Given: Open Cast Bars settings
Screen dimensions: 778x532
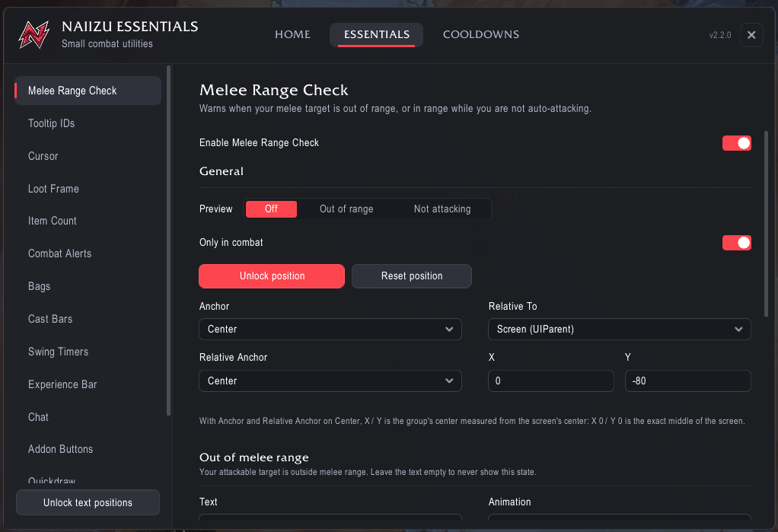Looking at the screenshot, I should click(88, 319).
